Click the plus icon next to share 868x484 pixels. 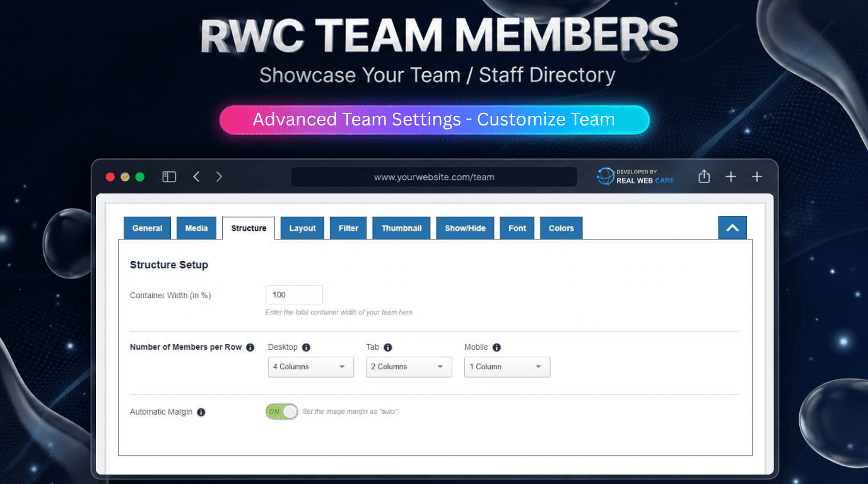730,177
